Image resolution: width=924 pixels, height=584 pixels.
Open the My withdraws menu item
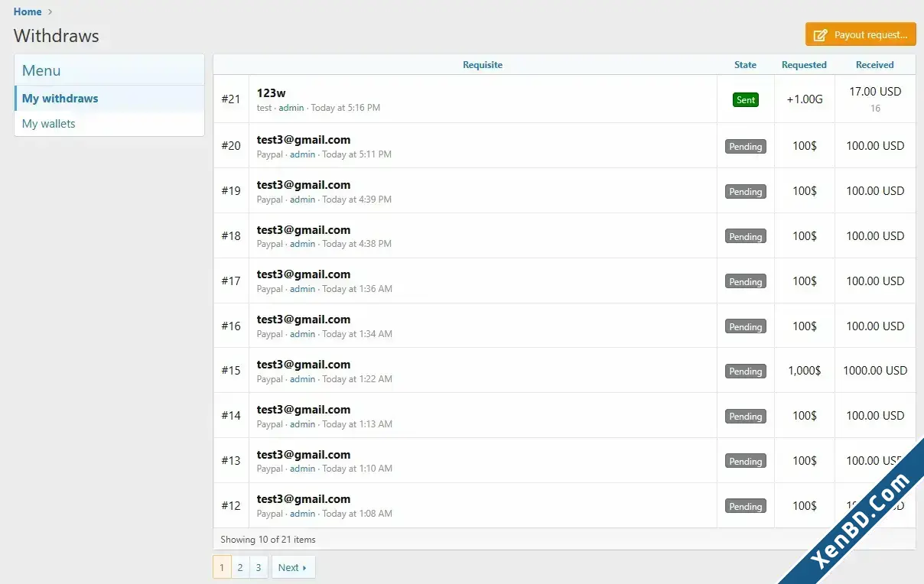[x=109, y=99]
